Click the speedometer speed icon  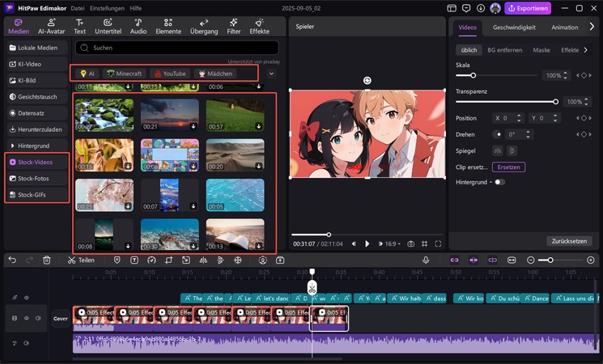151,260
